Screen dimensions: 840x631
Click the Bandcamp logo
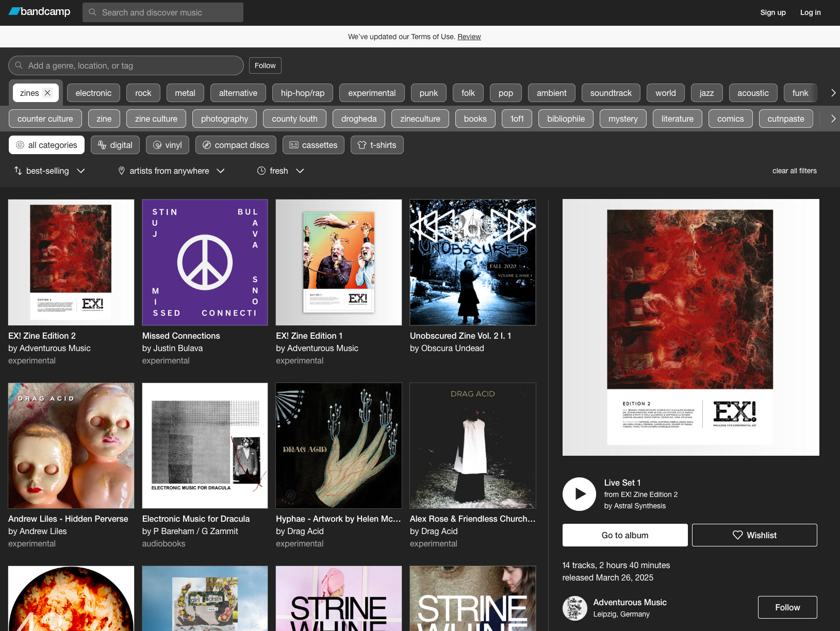pyautogui.click(x=40, y=12)
